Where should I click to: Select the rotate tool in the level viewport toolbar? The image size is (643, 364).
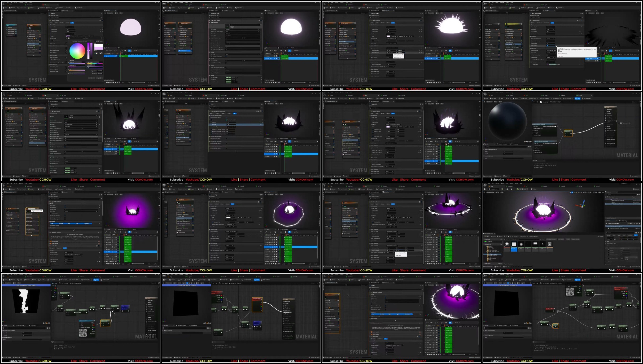pos(574,192)
